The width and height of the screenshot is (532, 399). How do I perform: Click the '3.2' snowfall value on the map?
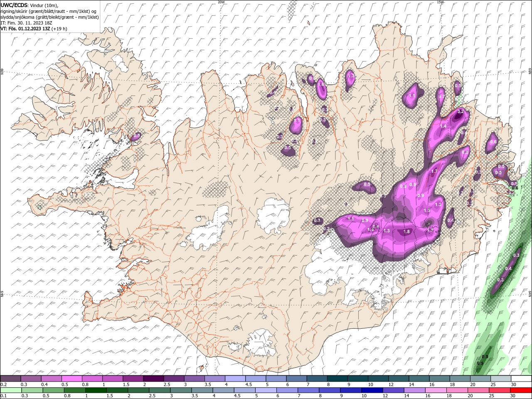pyautogui.click(x=461, y=112)
